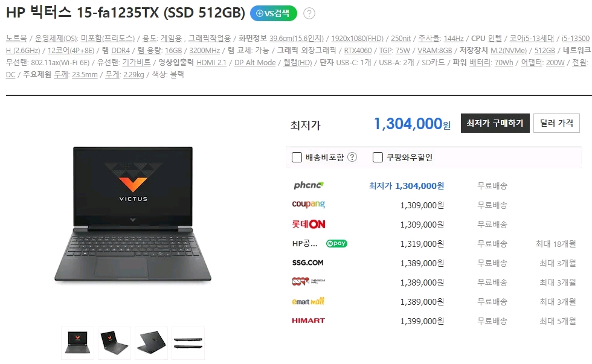Click the 롯데ON seller logo
The height and width of the screenshot is (364, 592).
(x=309, y=224)
